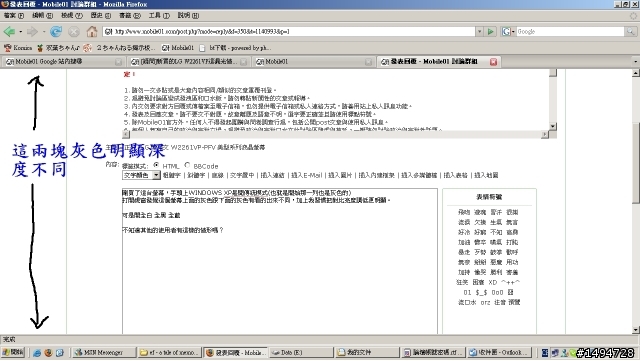Insert the XD emoticon
This screenshot has width=640, height=361.
(493, 283)
